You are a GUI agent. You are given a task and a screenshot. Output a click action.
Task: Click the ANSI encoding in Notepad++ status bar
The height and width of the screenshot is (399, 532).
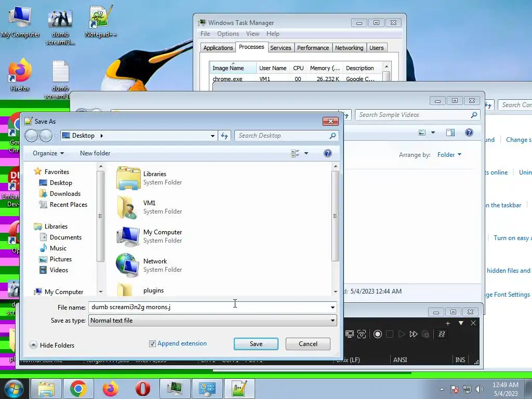pyautogui.click(x=400, y=360)
